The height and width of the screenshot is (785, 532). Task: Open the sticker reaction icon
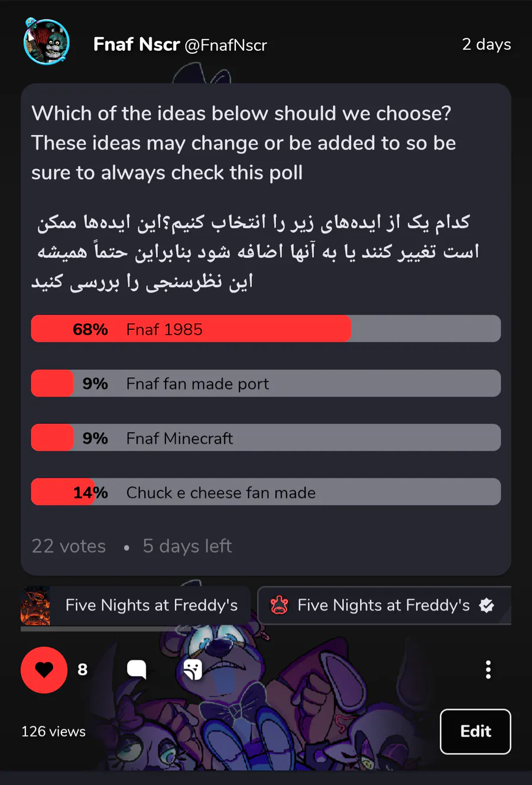click(x=193, y=669)
